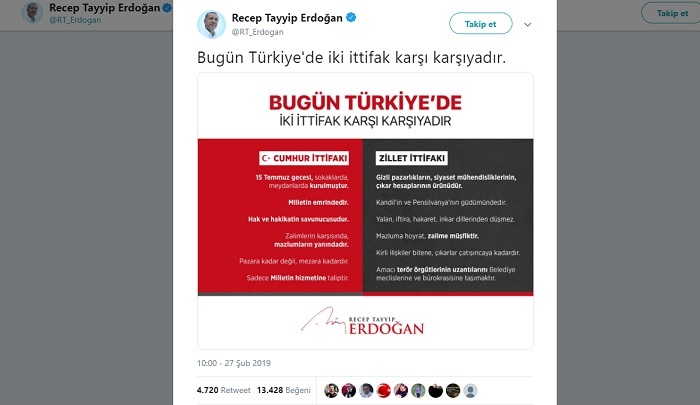The width and height of the screenshot is (700, 405).
Task: Click the 4.720 Retweet count
Action: click(x=224, y=390)
